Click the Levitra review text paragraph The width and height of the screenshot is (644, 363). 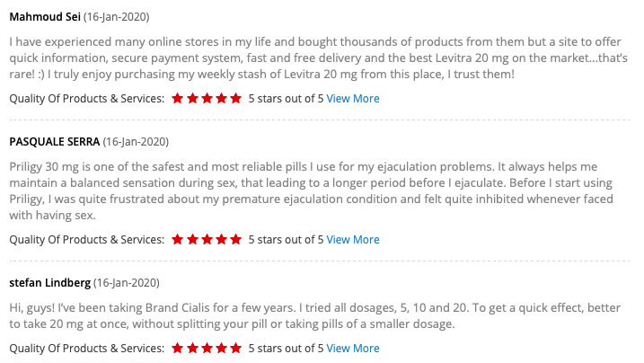tap(314, 58)
